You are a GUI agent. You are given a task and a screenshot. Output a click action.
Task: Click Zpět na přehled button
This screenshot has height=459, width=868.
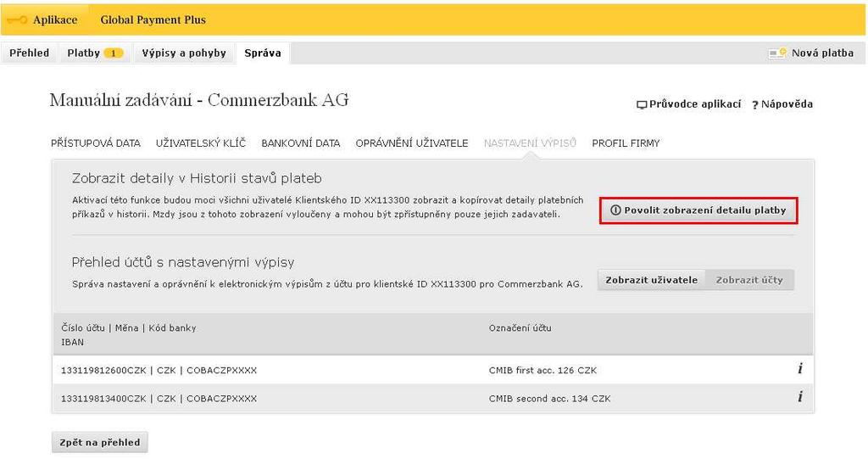100,442
